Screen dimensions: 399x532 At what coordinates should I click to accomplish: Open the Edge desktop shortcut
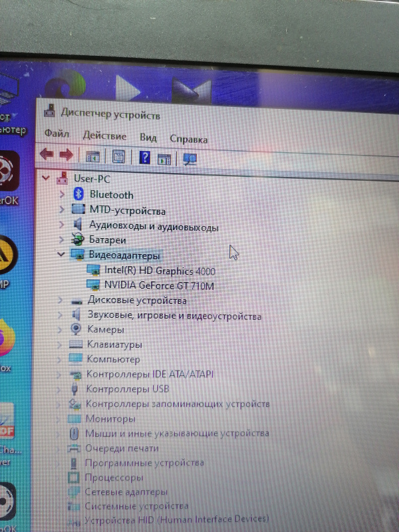point(66,84)
